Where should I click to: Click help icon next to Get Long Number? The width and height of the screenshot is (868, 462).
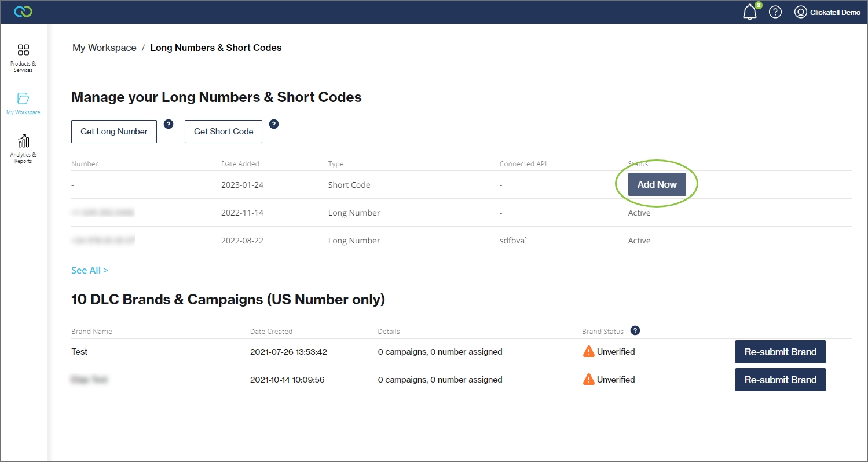tap(169, 124)
